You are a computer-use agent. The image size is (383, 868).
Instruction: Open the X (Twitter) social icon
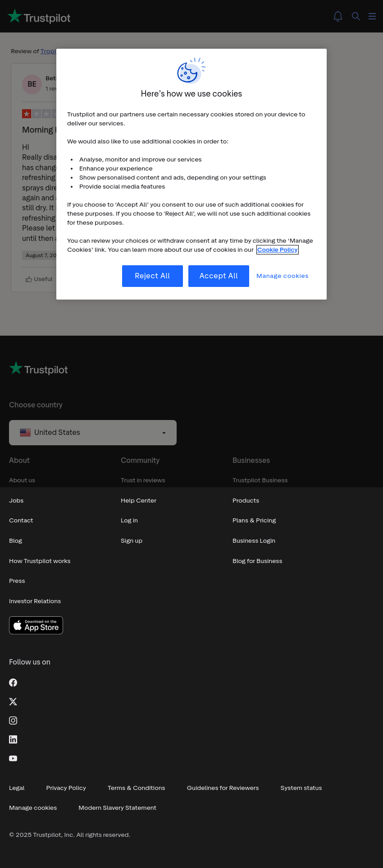pyautogui.click(x=13, y=702)
